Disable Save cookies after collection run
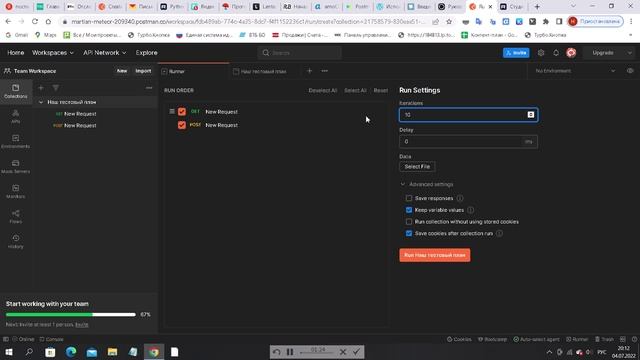The height and width of the screenshot is (360, 640). (409, 233)
